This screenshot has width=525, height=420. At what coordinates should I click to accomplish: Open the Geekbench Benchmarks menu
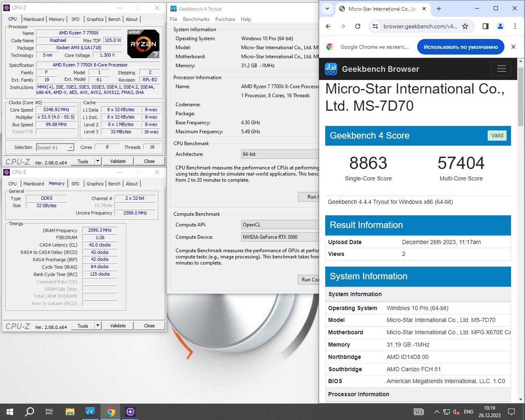(196, 19)
